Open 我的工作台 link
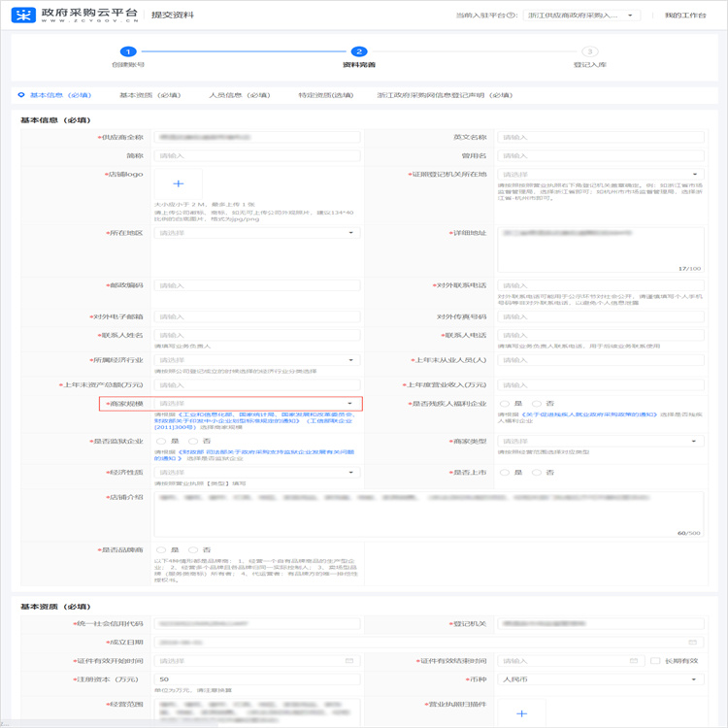Screen dimensions: 728x728 (x=685, y=16)
